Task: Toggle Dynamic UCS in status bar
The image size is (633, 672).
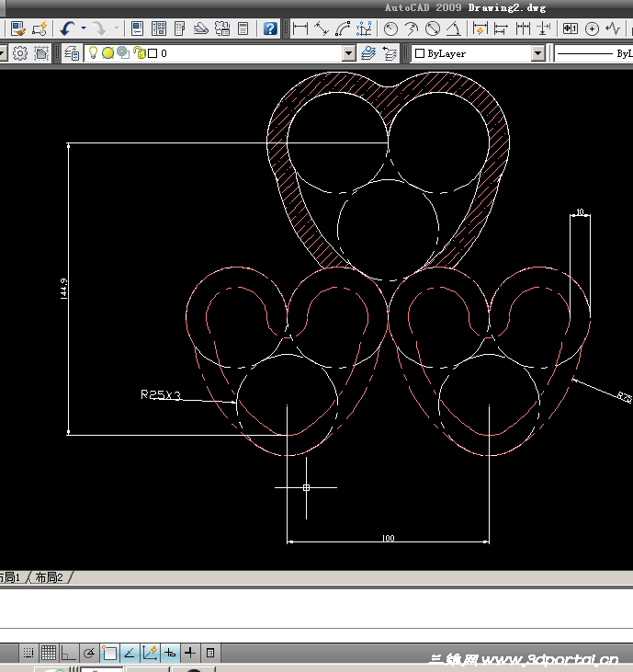Action: click(x=150, y=653)
